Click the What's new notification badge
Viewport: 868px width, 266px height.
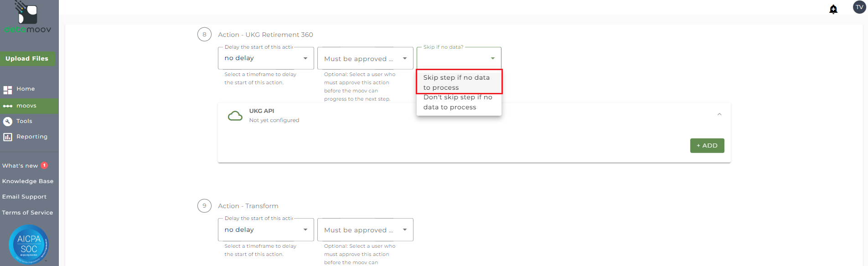coord(44,165)
